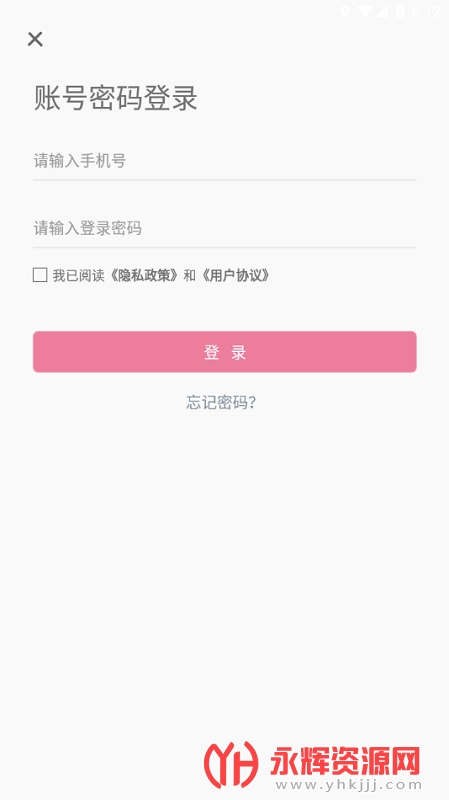
Task: Tap the cellular signal icon in status bar
Action: pos(381,11)
